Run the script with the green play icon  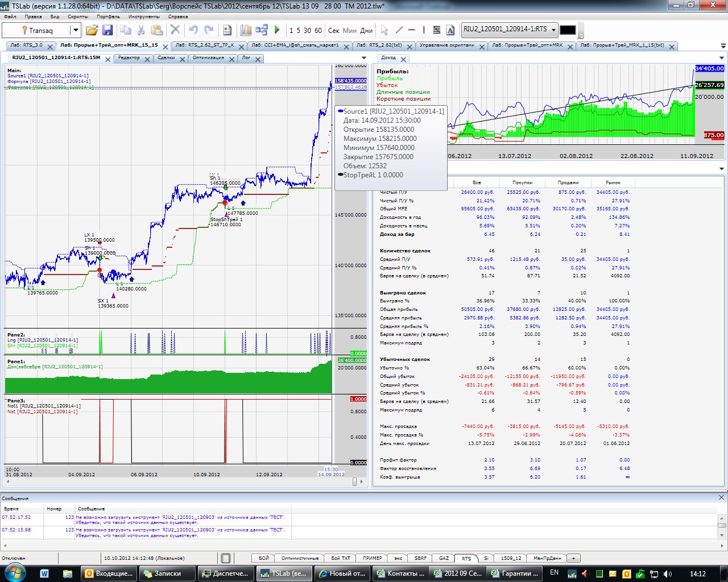pyautogui.click(x=277, y=30)
